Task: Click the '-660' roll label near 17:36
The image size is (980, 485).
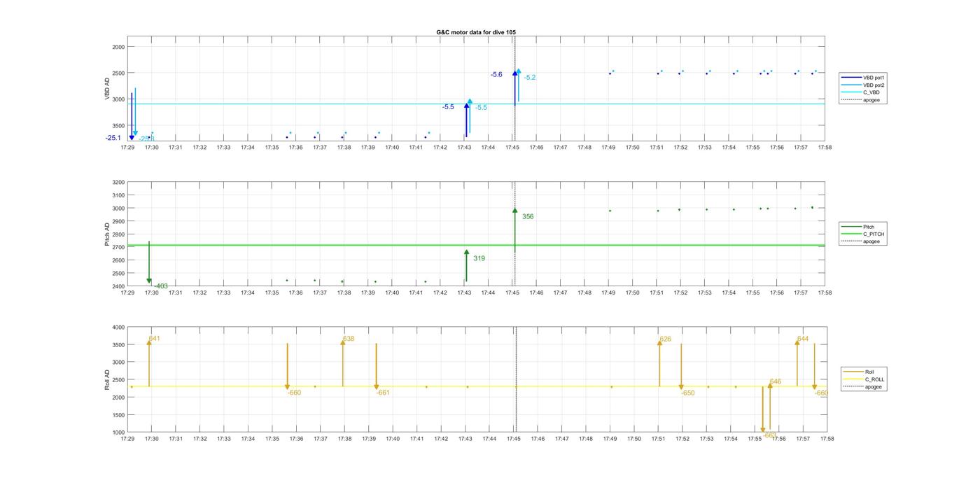Action: pos(294,393)
